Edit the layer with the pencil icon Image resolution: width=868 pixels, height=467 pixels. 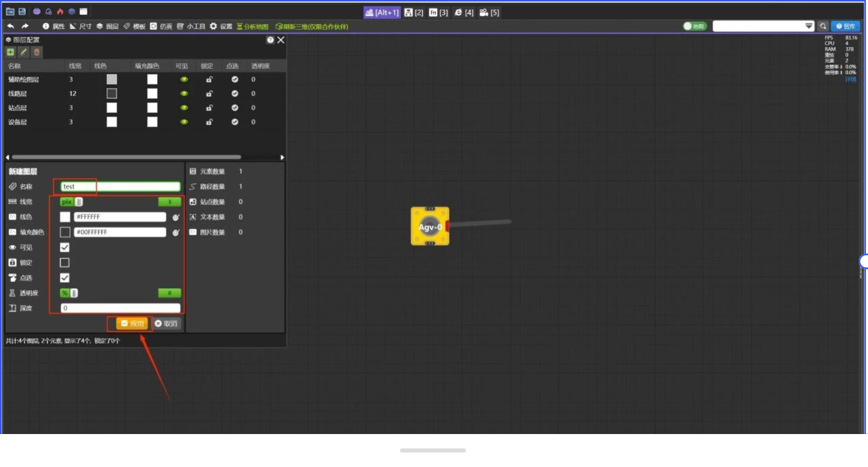(23, 52)
